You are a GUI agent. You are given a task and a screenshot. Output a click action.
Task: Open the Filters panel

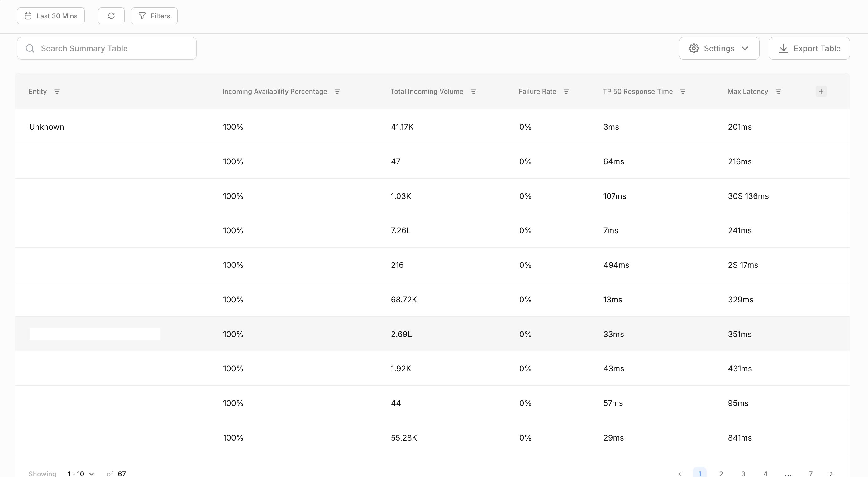click(x=154, y=16)
